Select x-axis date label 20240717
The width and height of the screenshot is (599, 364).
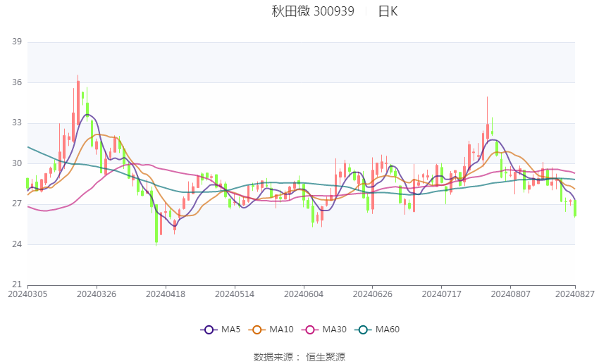[x=442, y=294]
